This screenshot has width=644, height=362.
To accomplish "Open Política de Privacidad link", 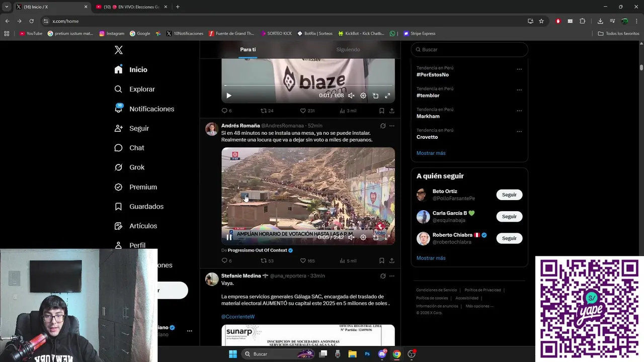I will 482,290.
